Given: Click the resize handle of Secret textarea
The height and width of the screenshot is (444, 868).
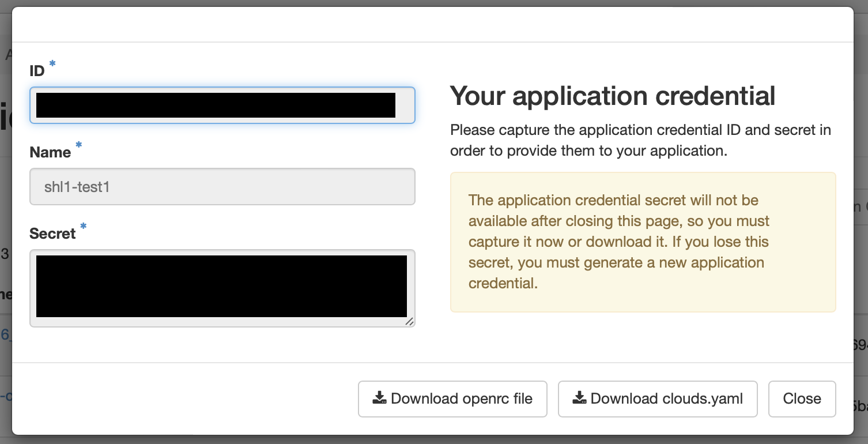Looking at the screenshot, I should pos(409,322).
